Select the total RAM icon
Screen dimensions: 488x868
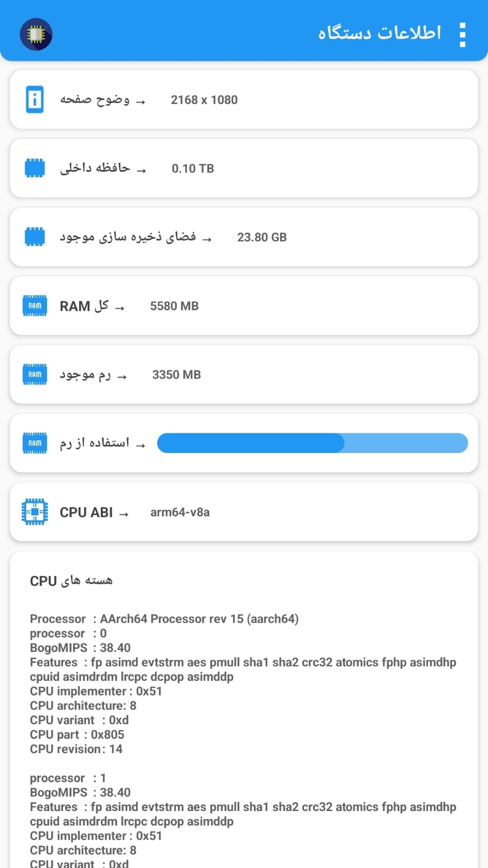[35, 305]
